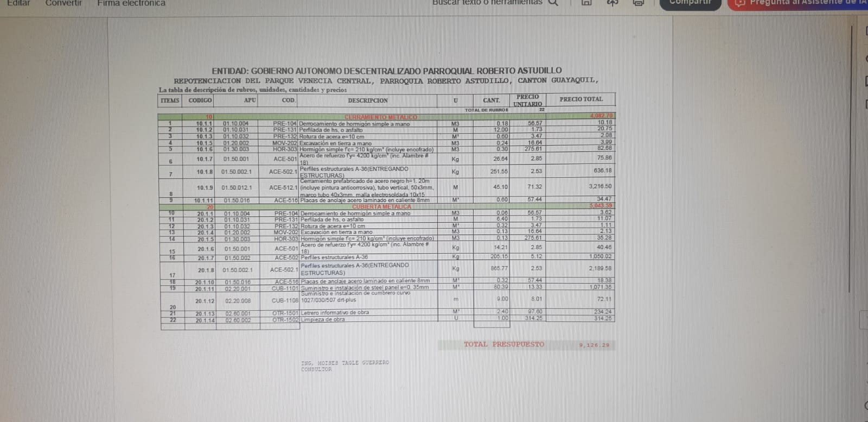Open the Editar menu
868x422 pixels.
click(x=18, y=3)
